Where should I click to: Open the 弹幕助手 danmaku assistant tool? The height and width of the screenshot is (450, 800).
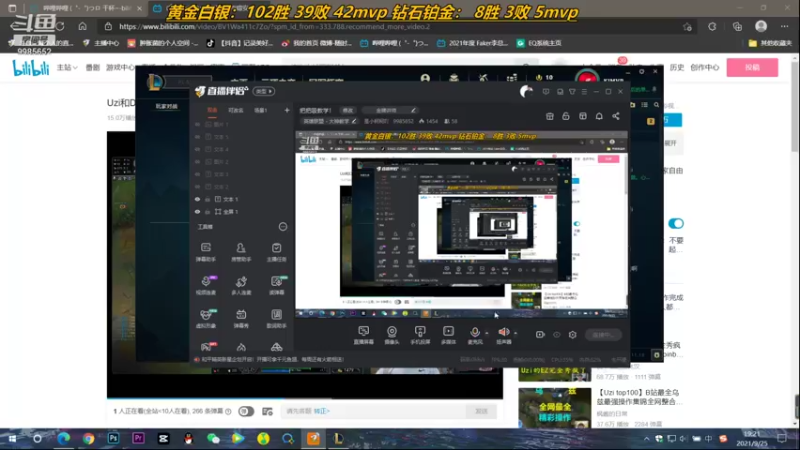206,252
